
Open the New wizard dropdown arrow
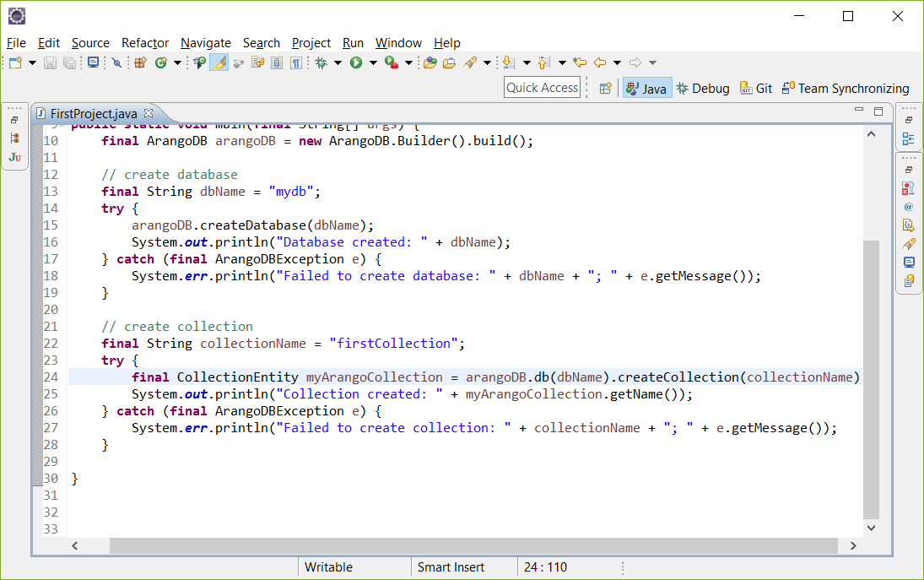[32, 62]
